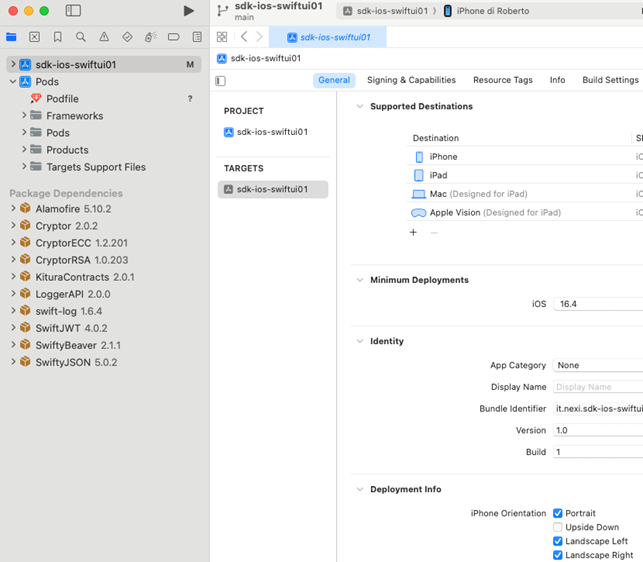
Task: Switch to Resource Tags tab
Action: click(x=503, y=80)
